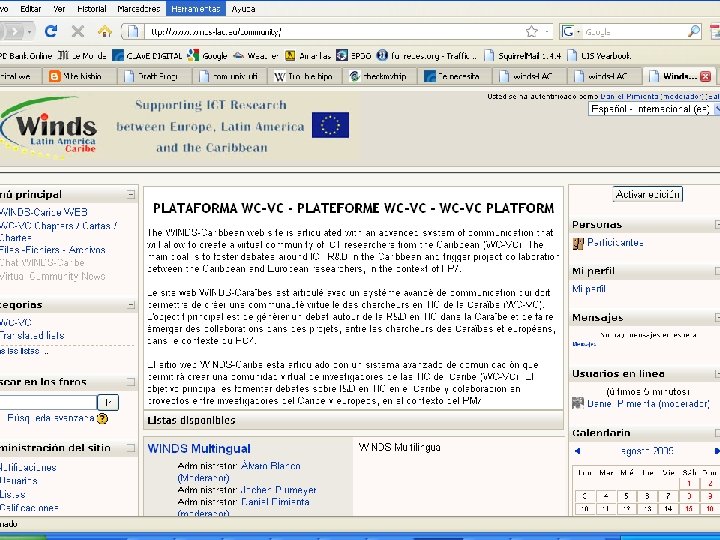Viewport: 720px width, 540px height.
Task: Open the Editar menu
Action: 30,9
